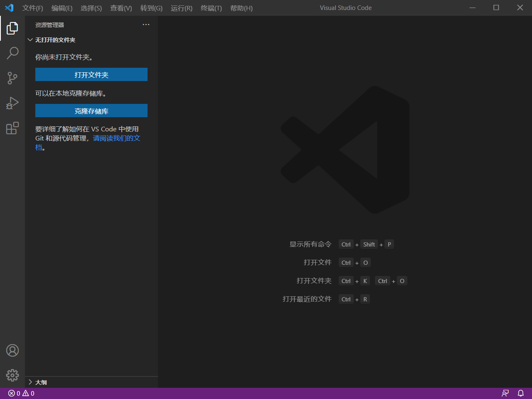Open the 选择(S) menu
532x399 pixels.
pyautogui.click(x=91, y=8)
